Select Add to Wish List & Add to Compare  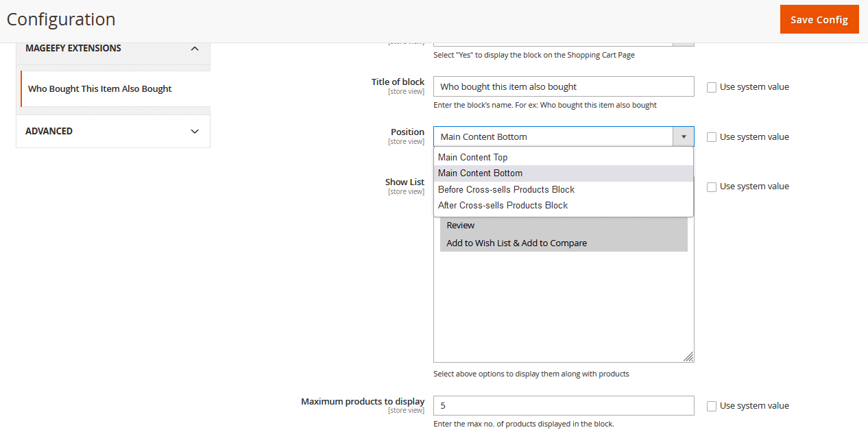[516, 243]
